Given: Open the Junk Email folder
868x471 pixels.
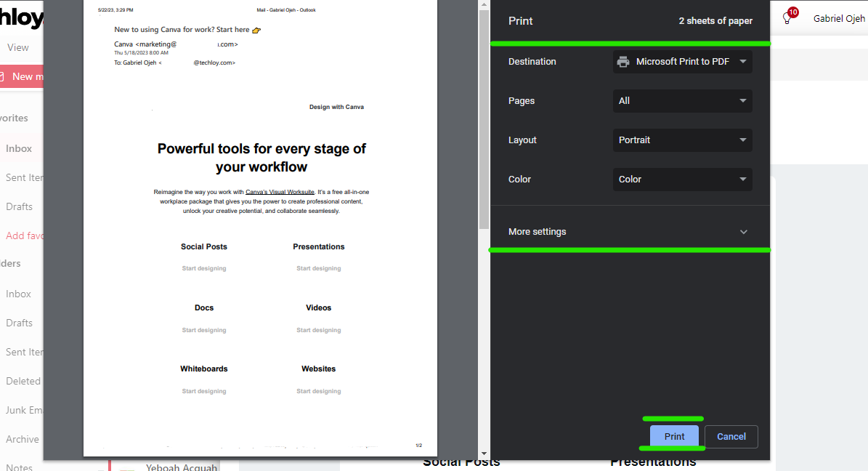Looking at the screenshot, I should pos(24,410).
